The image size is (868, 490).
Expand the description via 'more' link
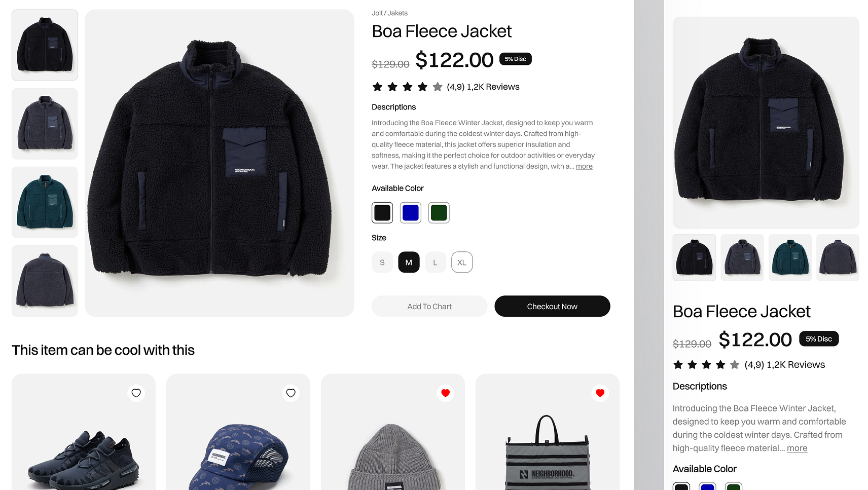click(584, 166)
